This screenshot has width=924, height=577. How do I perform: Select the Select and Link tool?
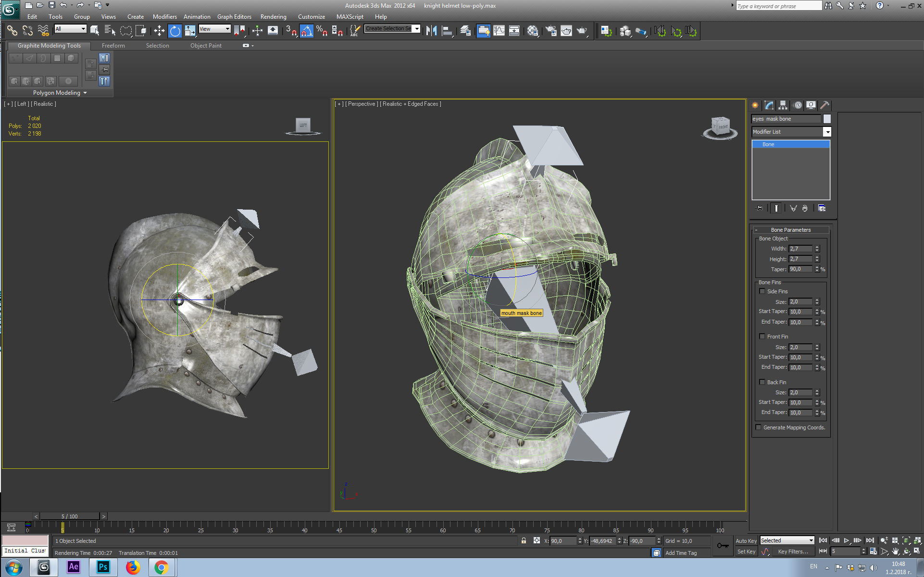12,31
